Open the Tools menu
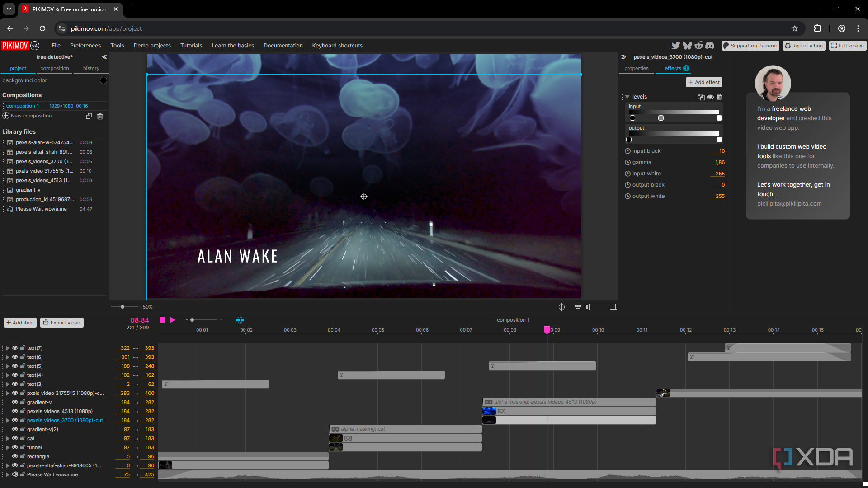 (117, 46)
